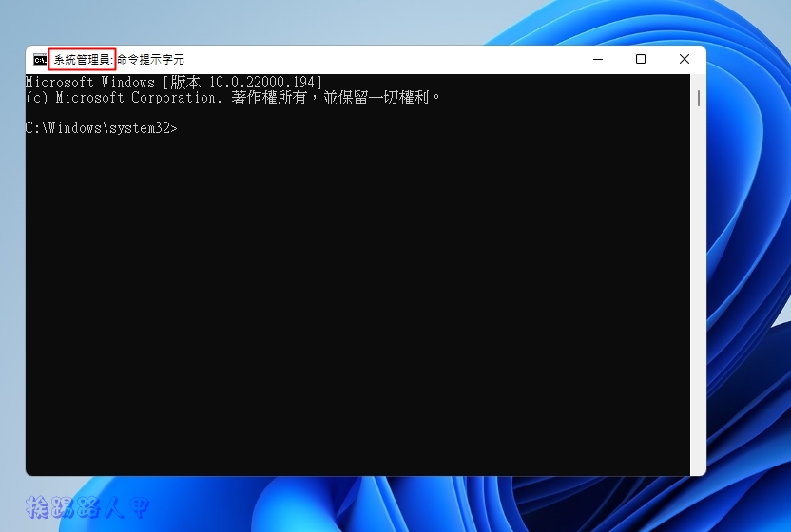Viewport: 791px width, 532px height.
Task: Open the cmd icon system menu
Action: [40, 60]
